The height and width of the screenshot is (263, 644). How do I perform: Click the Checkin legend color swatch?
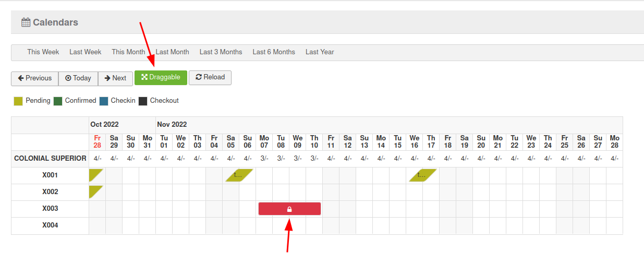click(104, 101)
